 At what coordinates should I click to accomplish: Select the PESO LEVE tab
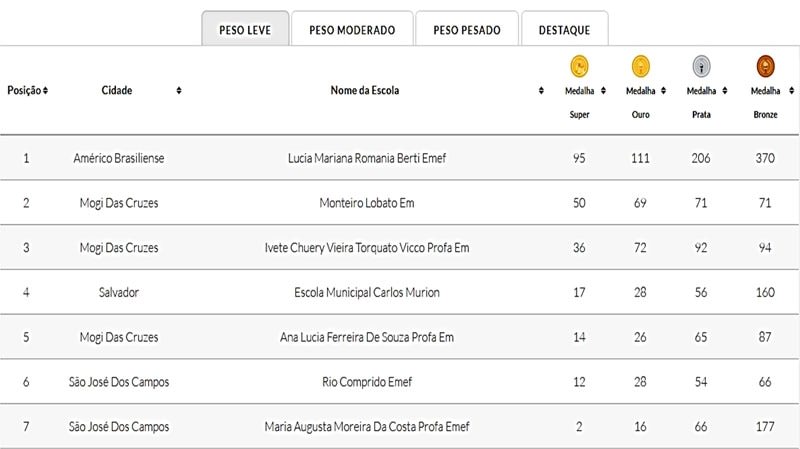pyautogui.click(x=245, y=29)
